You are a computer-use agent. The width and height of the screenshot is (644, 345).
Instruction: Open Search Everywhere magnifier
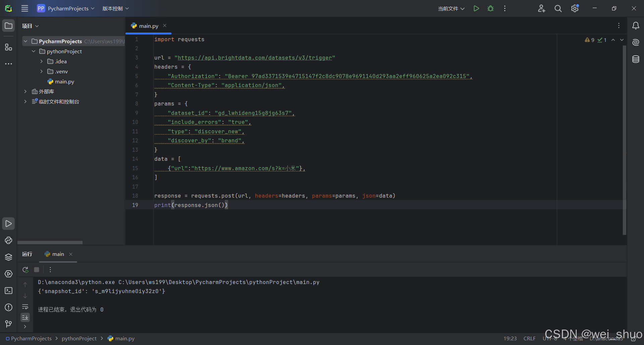(558, 8)
